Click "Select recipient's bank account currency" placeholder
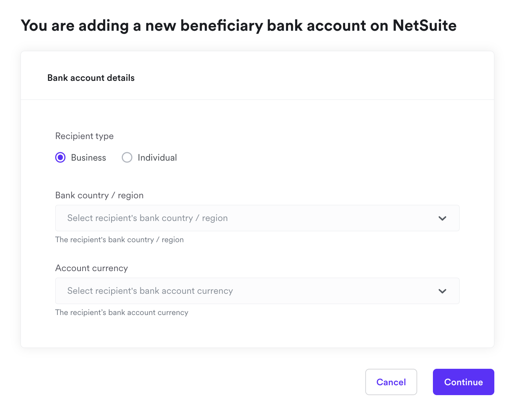517x420 pixels. [x=150, y=291]
